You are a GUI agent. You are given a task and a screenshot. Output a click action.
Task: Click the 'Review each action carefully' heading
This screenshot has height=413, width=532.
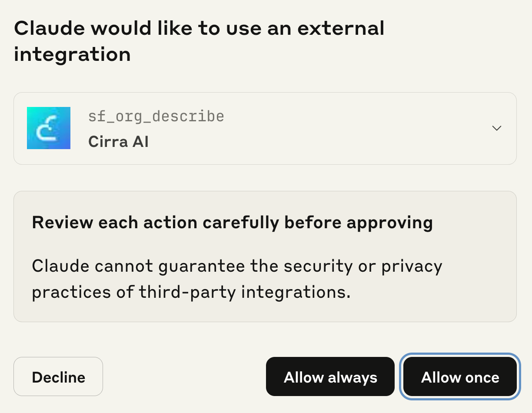232,223
